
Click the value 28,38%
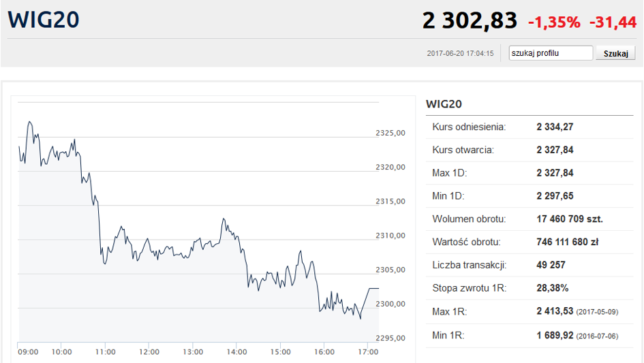tap(553, 288)
